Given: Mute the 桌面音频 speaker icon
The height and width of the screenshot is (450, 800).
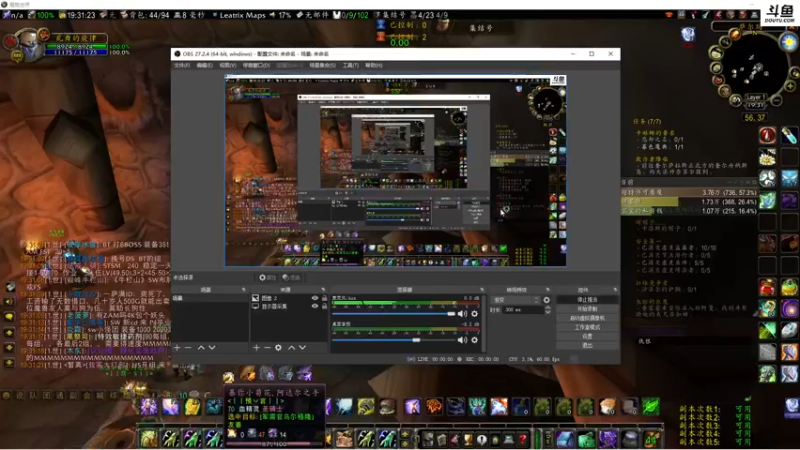Looking at the screenshot, I should (462, 340).
